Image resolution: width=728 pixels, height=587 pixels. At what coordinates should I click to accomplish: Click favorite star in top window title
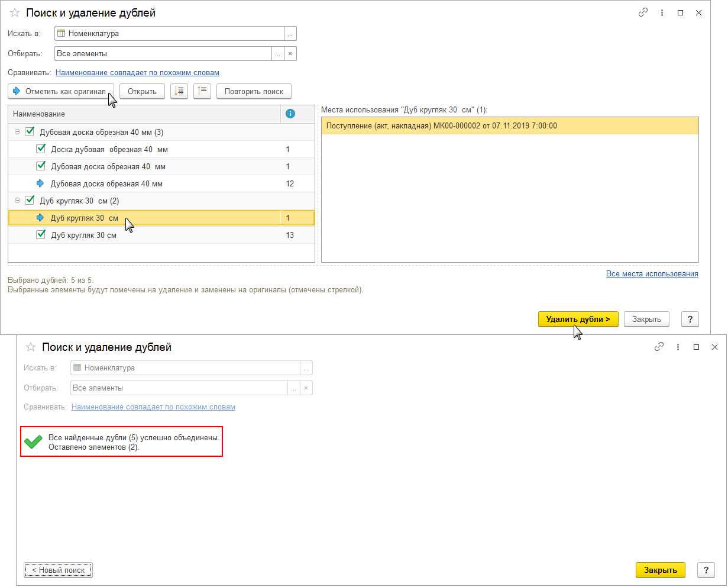(x=15, y=13)
